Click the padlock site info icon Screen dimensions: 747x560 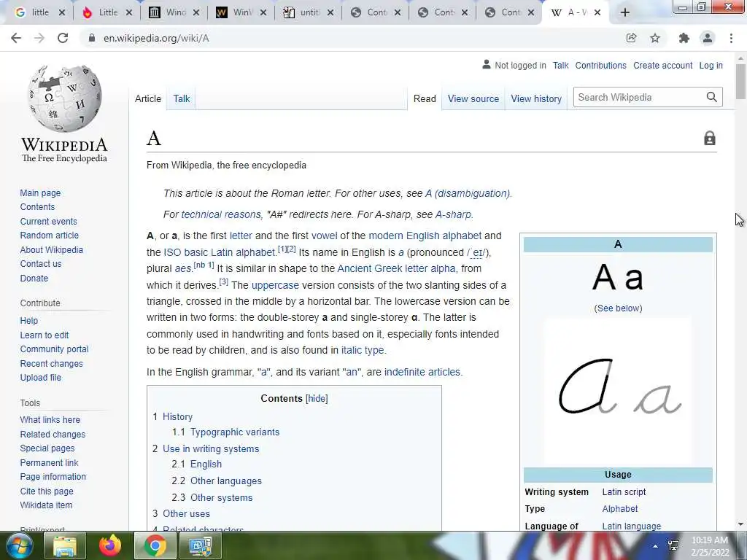point(91,38)
